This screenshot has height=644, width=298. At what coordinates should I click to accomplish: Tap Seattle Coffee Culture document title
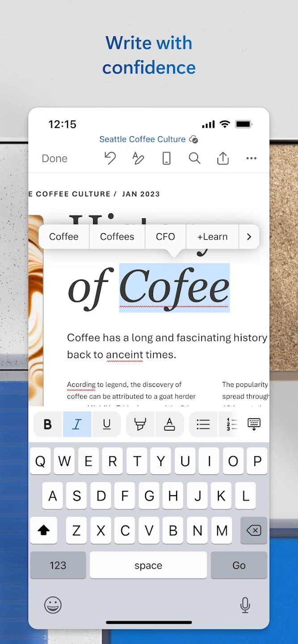(142, 140)
